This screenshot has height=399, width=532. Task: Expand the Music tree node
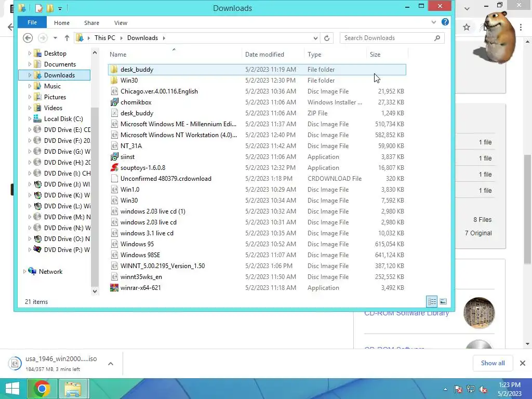click(x=30, y=86)
